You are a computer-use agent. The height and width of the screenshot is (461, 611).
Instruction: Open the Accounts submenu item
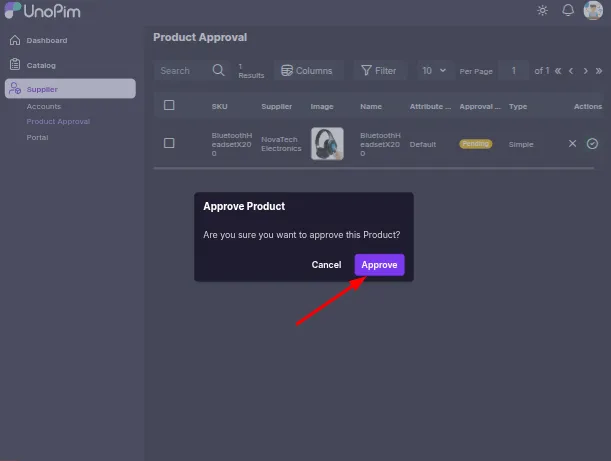pos(44,106)
